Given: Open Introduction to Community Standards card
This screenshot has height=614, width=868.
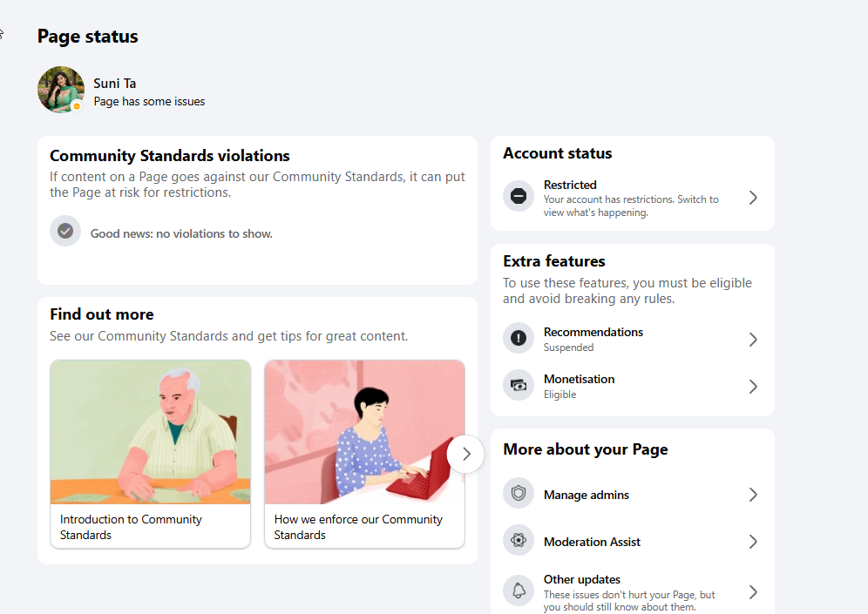Looking at the screenshot, I should pos(150,454).
